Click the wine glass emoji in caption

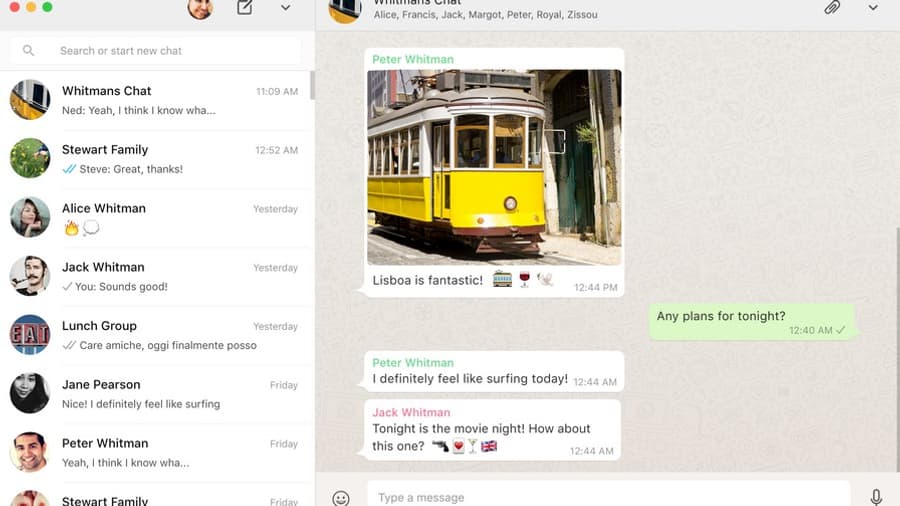pos(524,279)
